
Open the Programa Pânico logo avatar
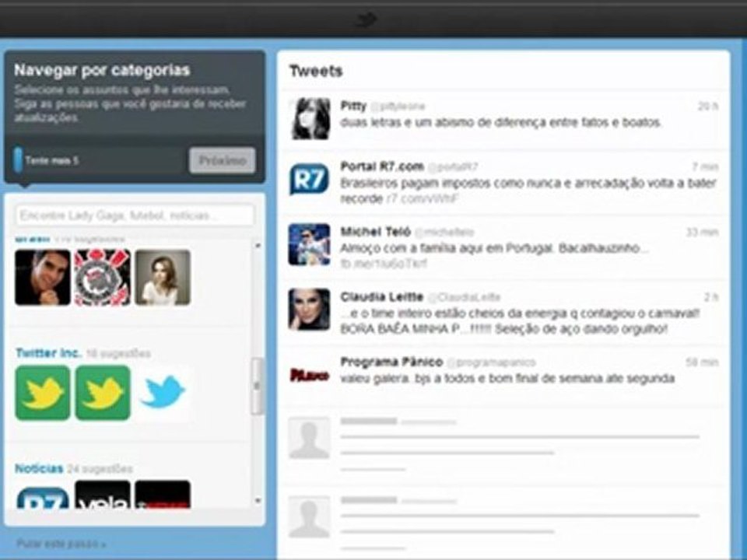point(310,375)
